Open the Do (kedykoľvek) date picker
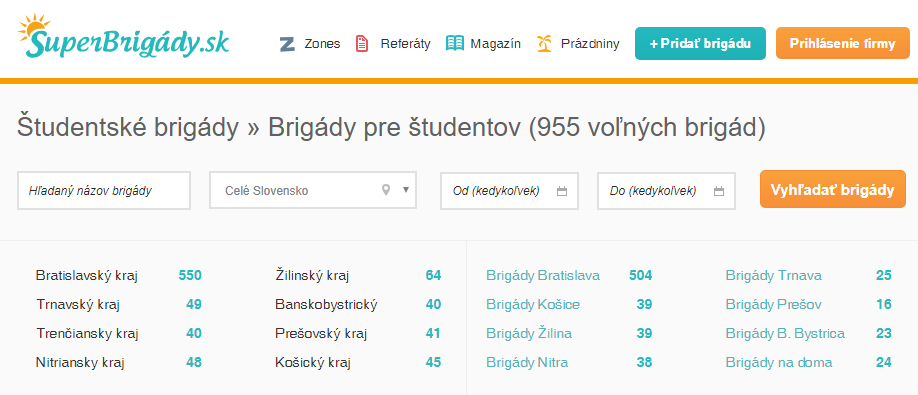 (666, 191)
